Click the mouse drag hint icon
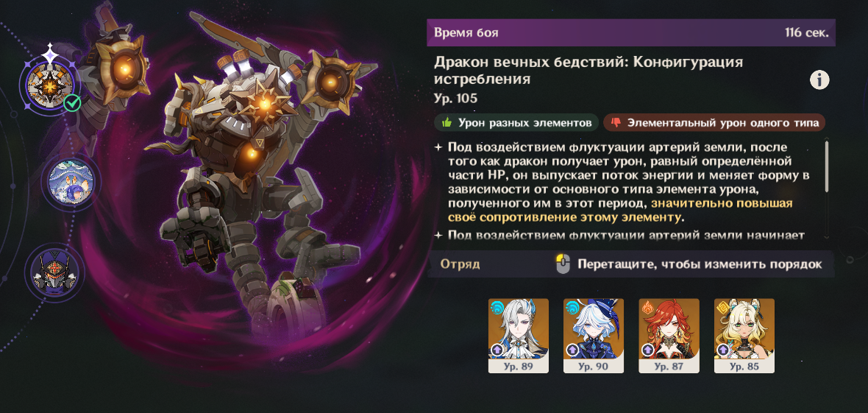 [563, 264]
